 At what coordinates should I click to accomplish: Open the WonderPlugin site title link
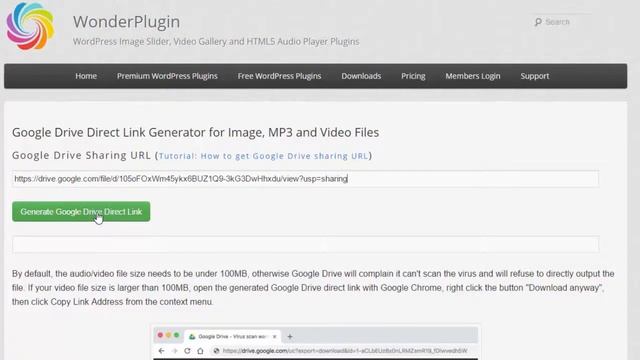pos(126,22)
